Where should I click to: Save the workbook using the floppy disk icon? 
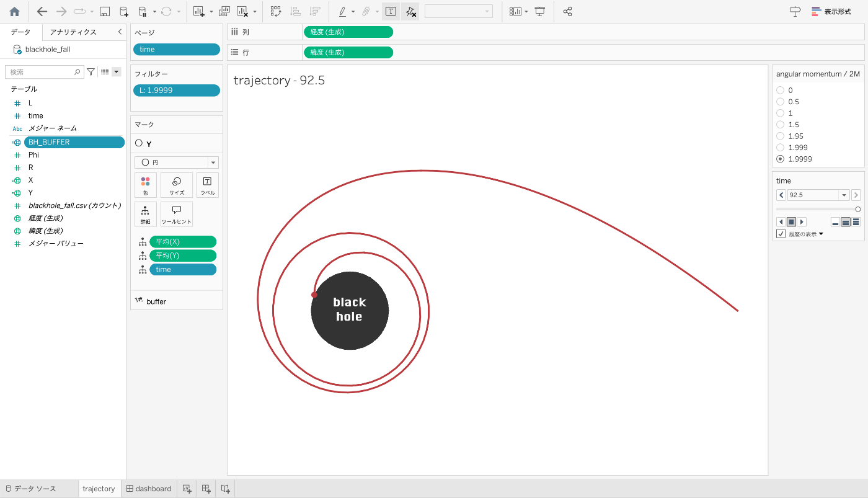(x=105, y=11)
